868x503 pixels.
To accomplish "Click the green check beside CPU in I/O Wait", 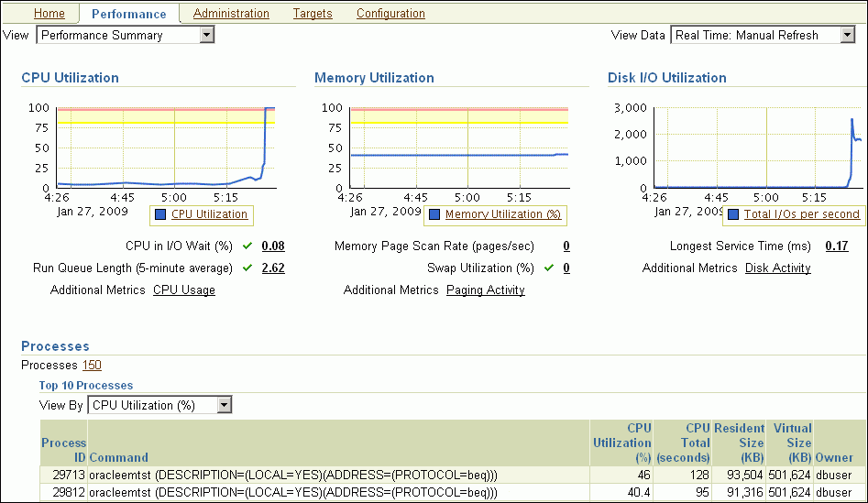I will (247, 246).
